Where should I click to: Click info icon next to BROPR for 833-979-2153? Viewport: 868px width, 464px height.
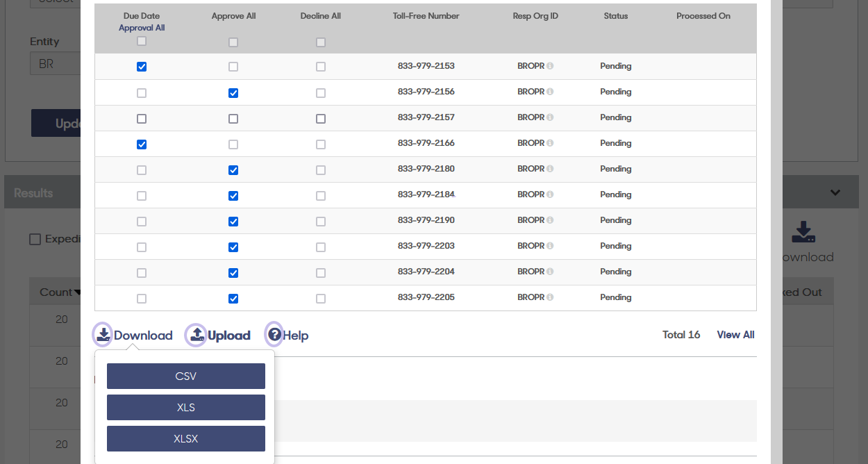(x=550, y=66)
